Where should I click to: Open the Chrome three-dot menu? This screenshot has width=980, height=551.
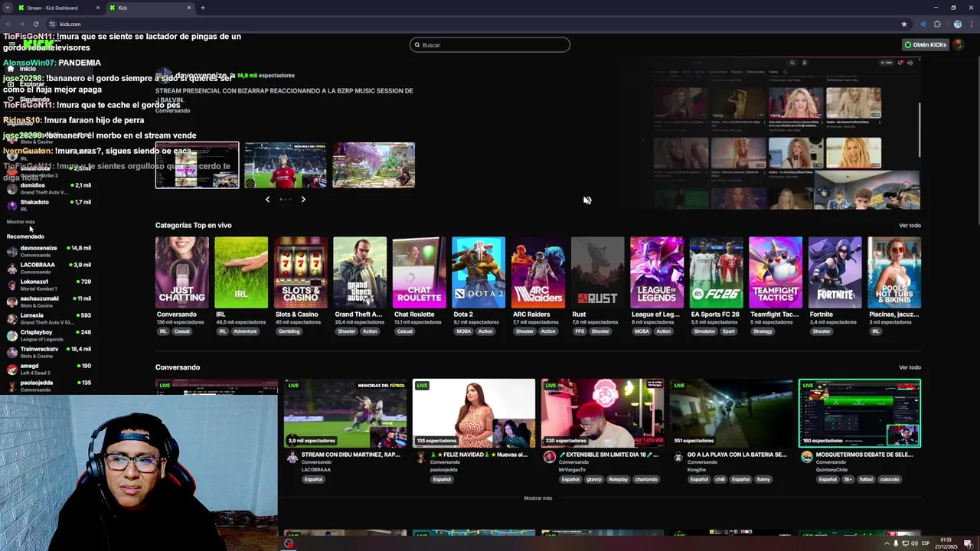point(970,24)
